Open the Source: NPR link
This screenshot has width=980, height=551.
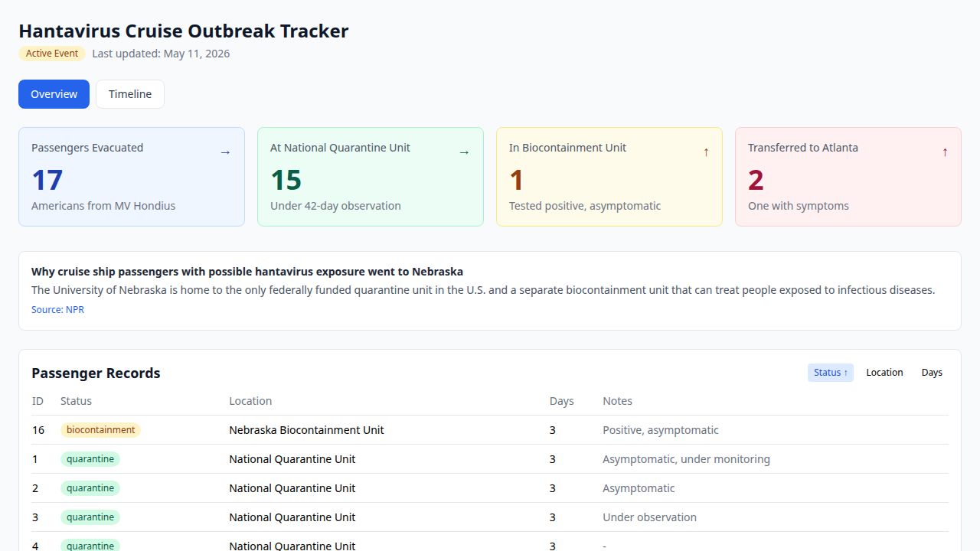point(57,309)
